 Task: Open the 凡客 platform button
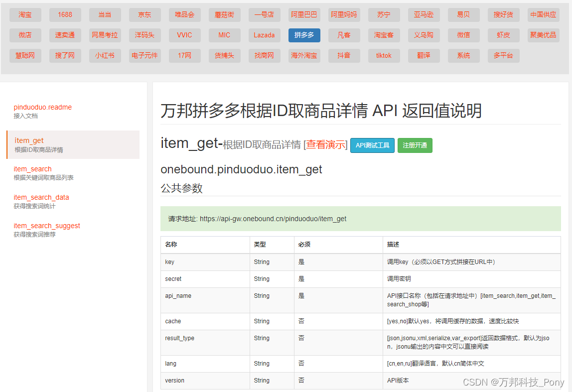click(x=344, y=35)
